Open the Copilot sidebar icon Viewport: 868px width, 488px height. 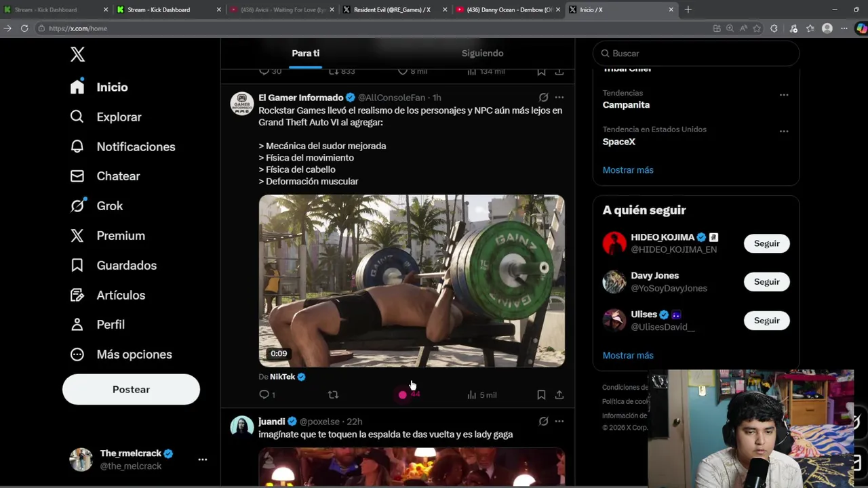[x=861, y=28]
